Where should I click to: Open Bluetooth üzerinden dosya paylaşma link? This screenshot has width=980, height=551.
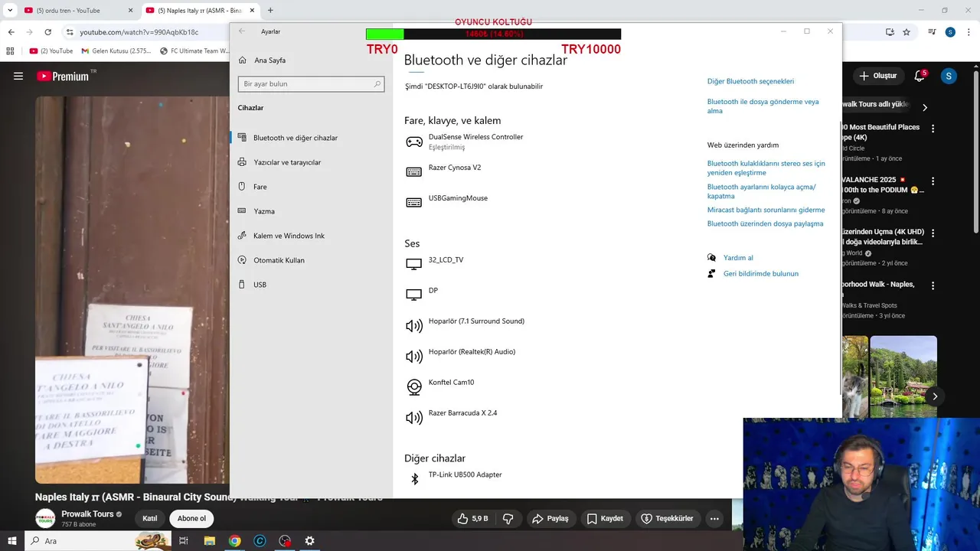(x=765, y=224)
